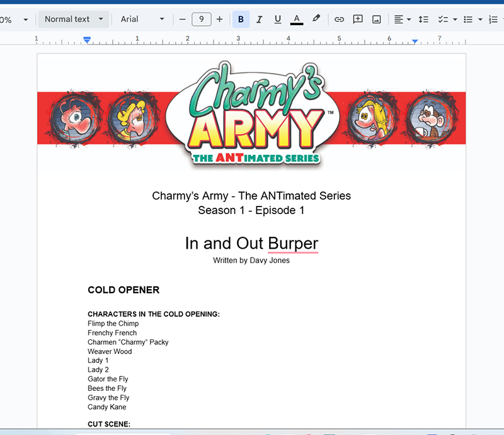Open the zoom level dropdown
This screenshot has height=435, width=504.
[x=14, y=20]
